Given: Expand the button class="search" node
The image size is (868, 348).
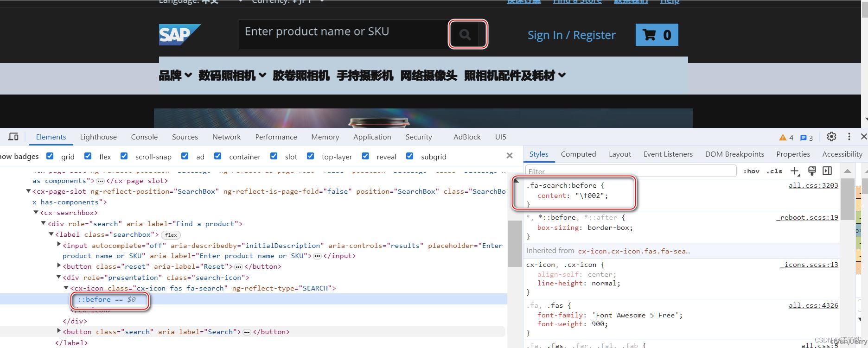Looking at the screenshot, I should coord(59,331).
